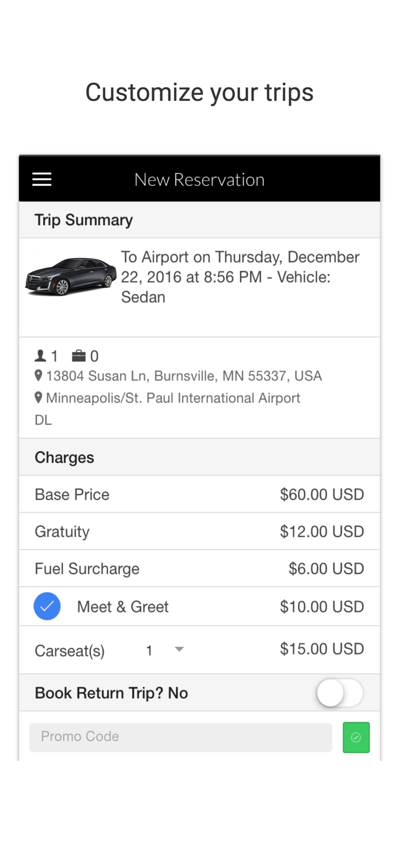Open the hamburger navigation menu
This screenshot has height=868, width=401.
(41, 179)
